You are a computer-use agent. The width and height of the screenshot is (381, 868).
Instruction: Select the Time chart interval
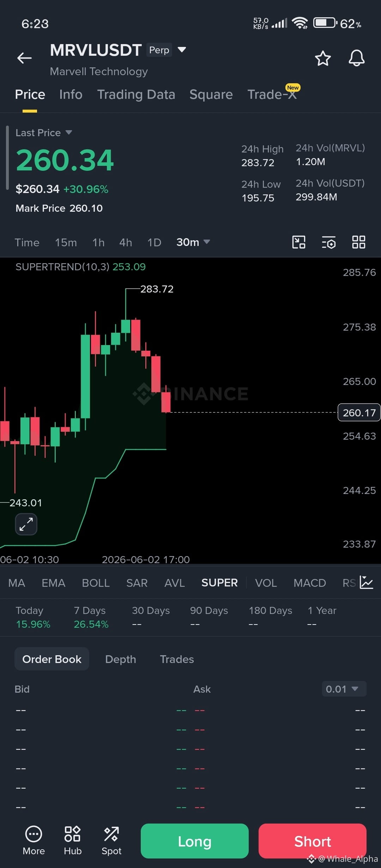[27, 242]
